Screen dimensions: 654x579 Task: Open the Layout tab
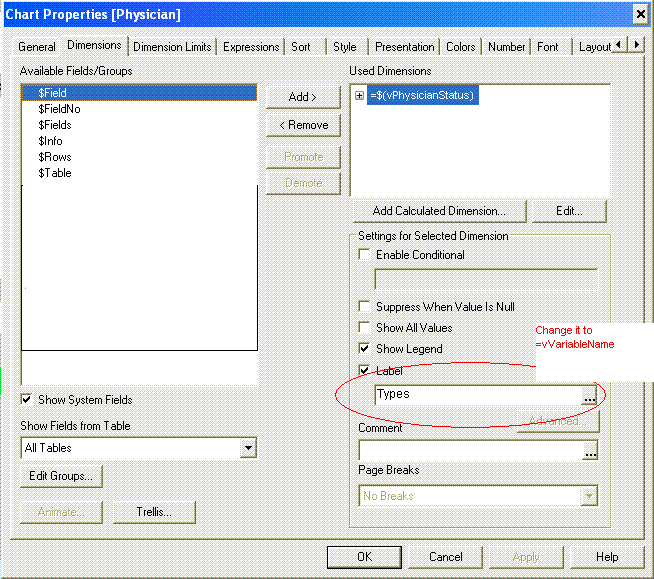(595, 47)
